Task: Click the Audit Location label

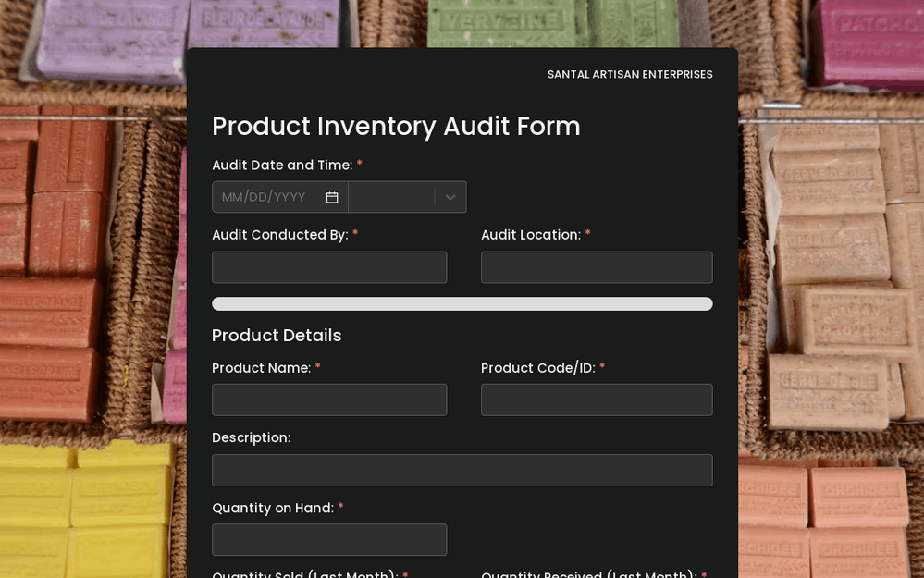Action: (530, 235)
